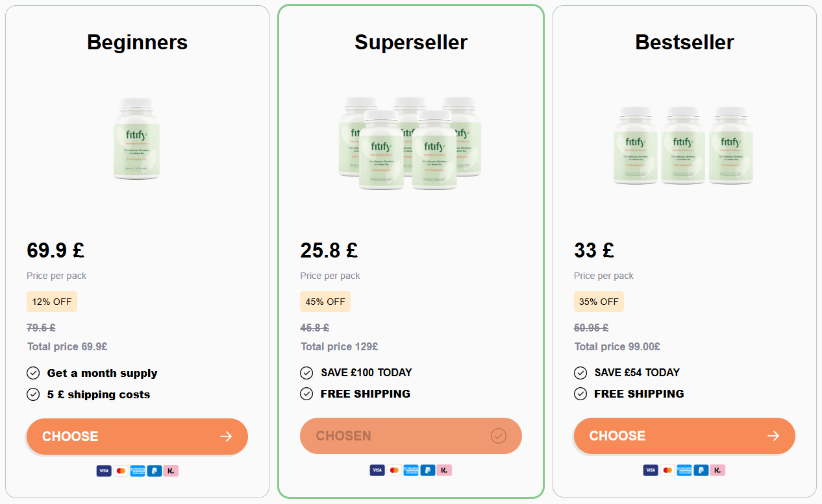The height and width of the screenshot is (504, 822).
Task: Select the Bestseller plan with CHOOSE
Action: tap(684, 436)
